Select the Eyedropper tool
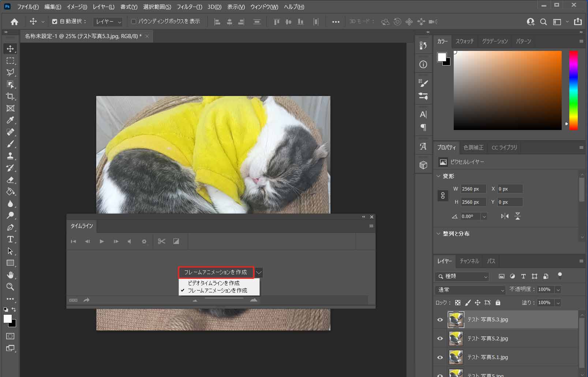The width and height of the screenshot is (588, 377). (10, 120)
